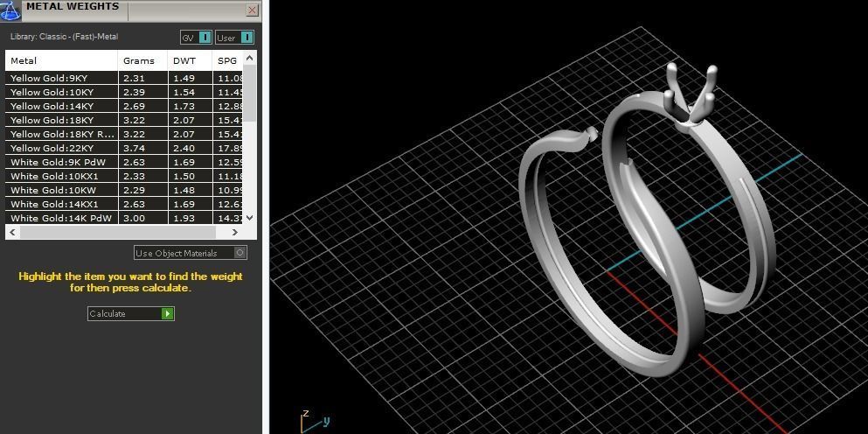Image resolution: width=868 pixels, height=434 pixels.
Task: Click the Calculate button
Action: pyautogui.click(x=130, y=314)
